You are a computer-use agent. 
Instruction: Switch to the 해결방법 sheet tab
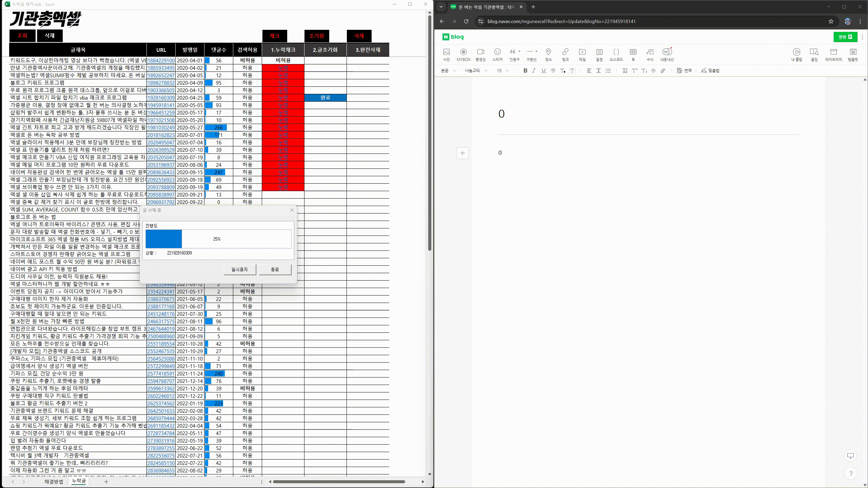click(54, 481)
